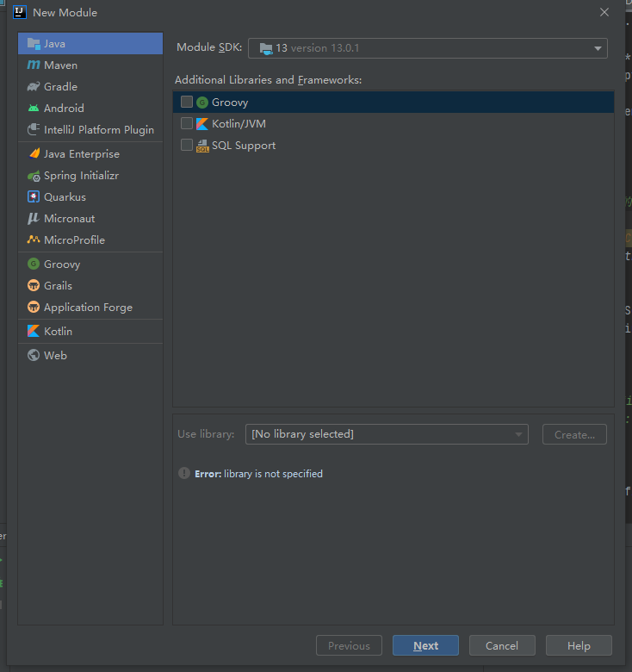Choose the Web globe icon

click(34, 355)
